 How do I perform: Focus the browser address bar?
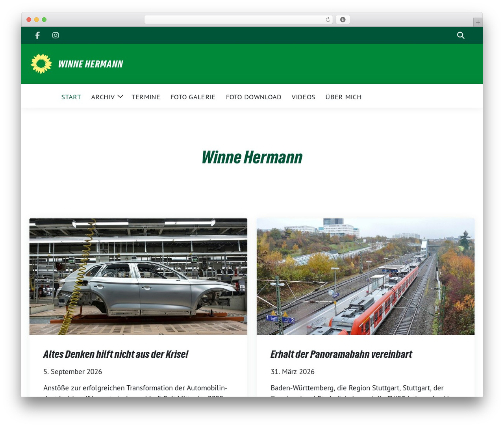click(x=239, y=20)
